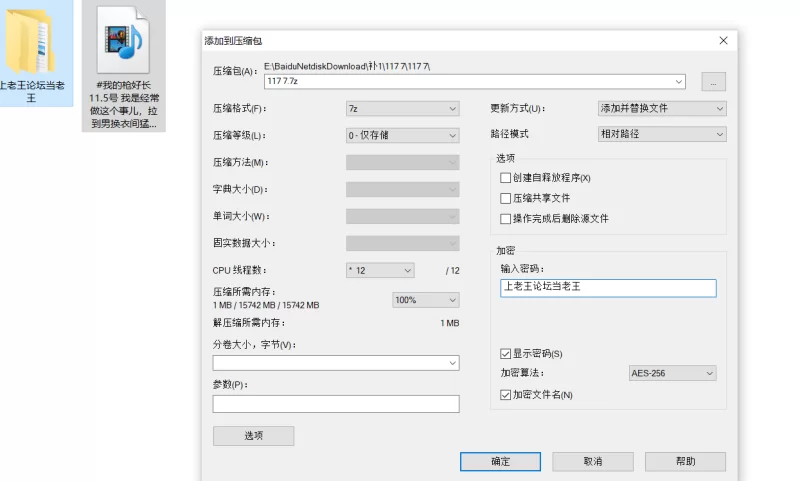Enable create self-extracting archive checkbox

click(505, 178)
